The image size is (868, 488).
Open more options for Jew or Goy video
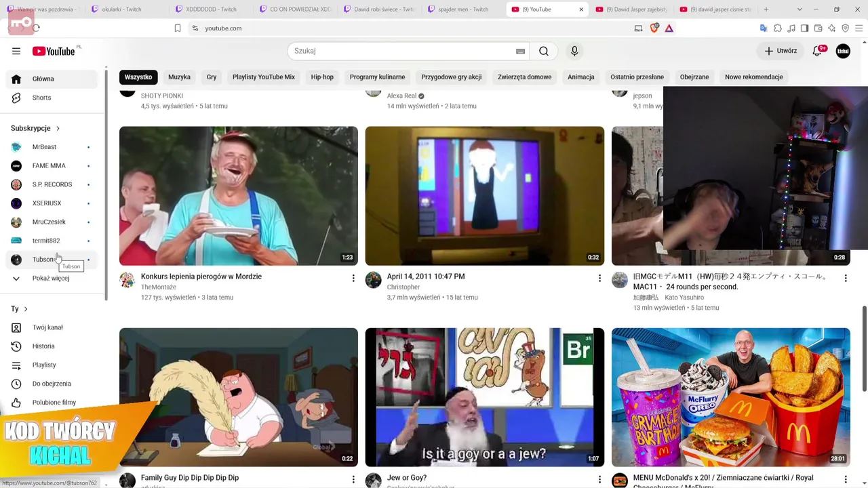point(599,479)
